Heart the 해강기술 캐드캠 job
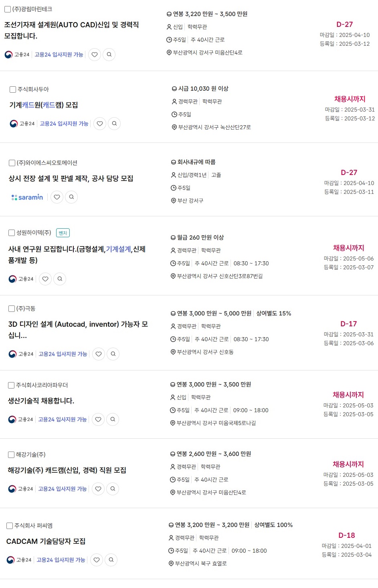Screen dimensions: 378x588 98,489
